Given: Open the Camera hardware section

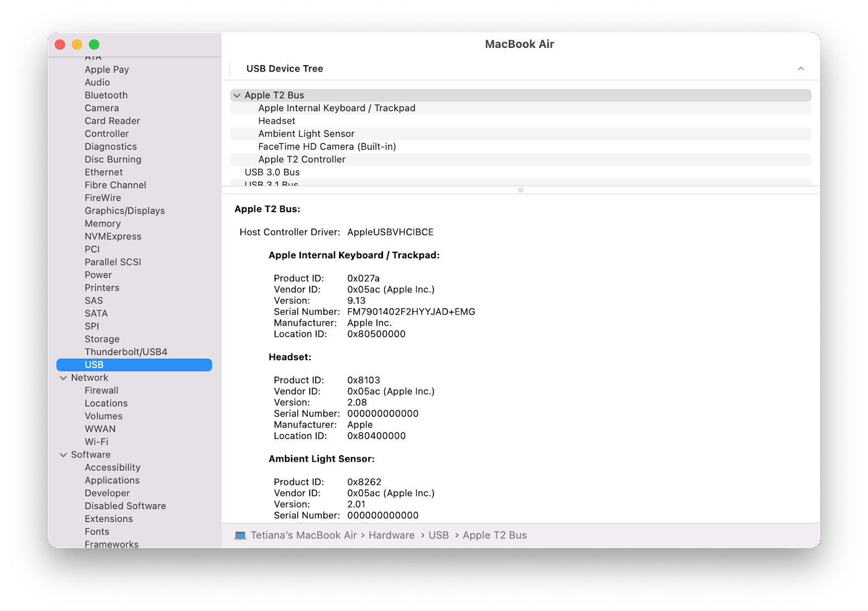Looking at the screenshot, I should click(x=102, y=108).
